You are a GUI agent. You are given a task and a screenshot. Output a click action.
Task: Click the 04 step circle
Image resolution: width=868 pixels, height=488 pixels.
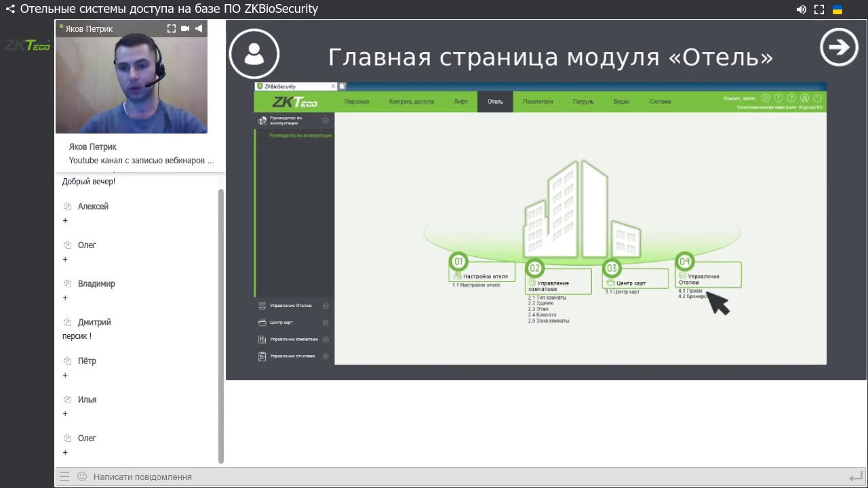pyautogui.click(x=684, y=262)
